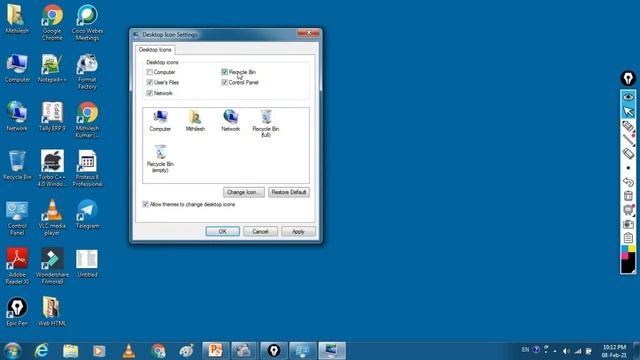Open Internet Explorer from taskbar
Screen dimensions: 640x360
pos(41,351)
